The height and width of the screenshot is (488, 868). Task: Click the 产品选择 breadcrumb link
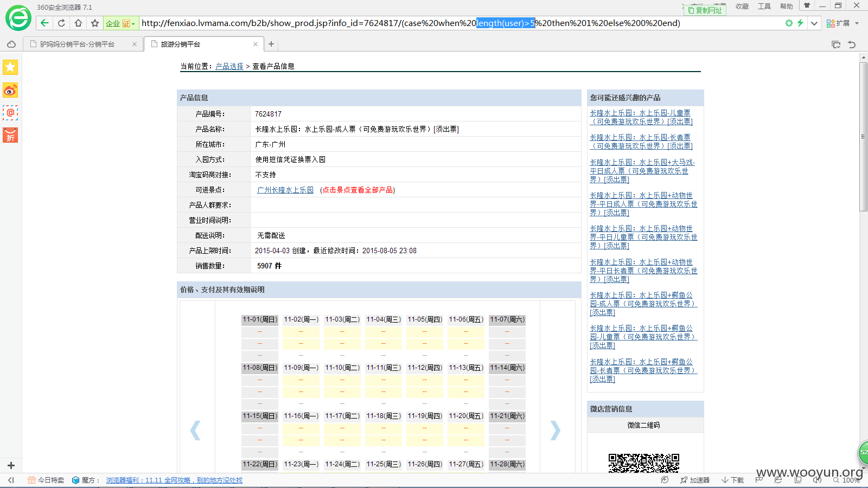(229, 66)
